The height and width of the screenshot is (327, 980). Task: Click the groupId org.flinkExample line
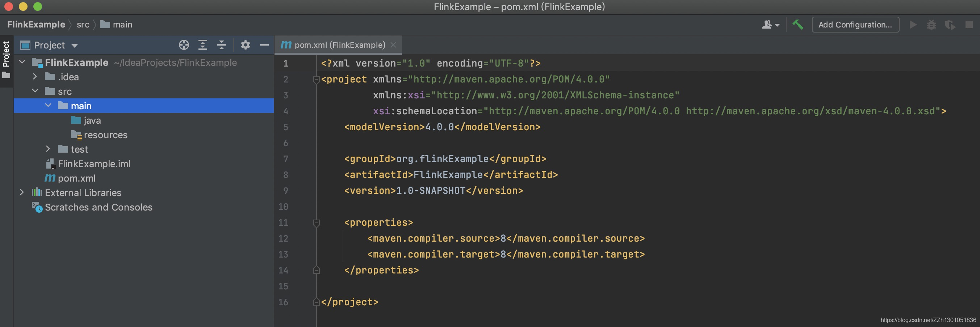[445, 159]
